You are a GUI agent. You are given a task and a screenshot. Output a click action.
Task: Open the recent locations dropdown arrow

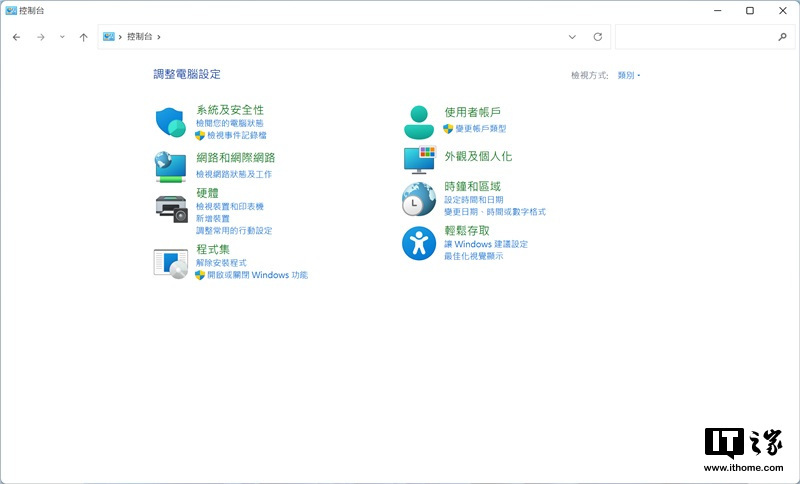[x=62, y=37]
